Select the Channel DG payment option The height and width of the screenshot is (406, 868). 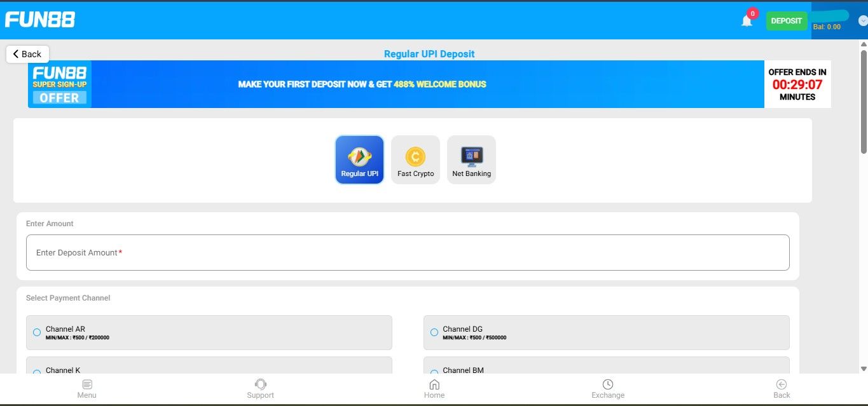point(434,332)
